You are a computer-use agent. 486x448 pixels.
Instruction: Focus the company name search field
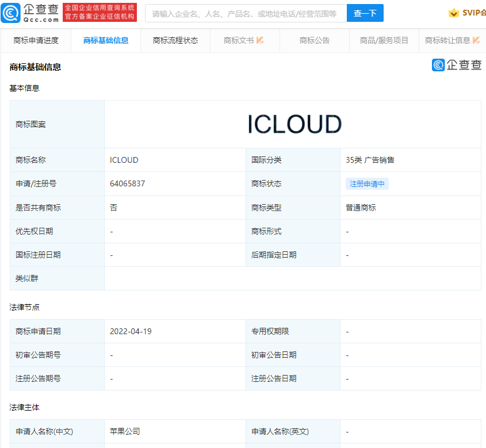246,13
